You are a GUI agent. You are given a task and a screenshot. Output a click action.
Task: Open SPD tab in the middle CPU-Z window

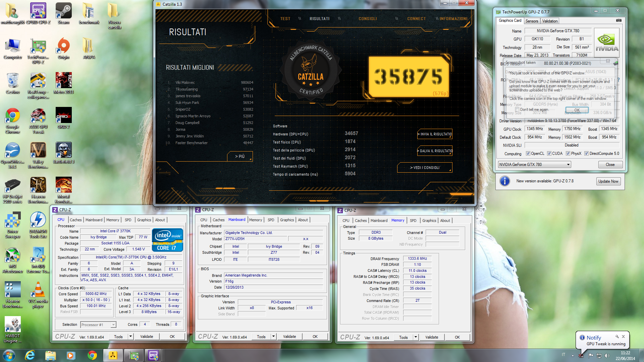click(271, 220)
